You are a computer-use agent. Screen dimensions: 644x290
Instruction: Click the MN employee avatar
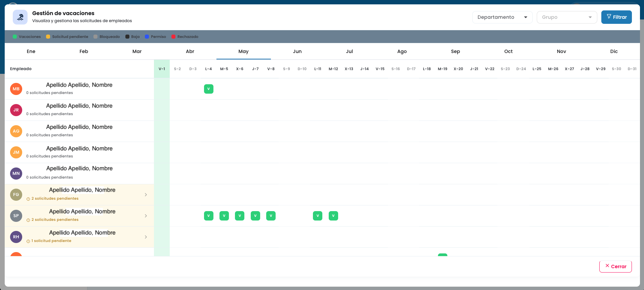pyautogui.click(x=16, y=174)
